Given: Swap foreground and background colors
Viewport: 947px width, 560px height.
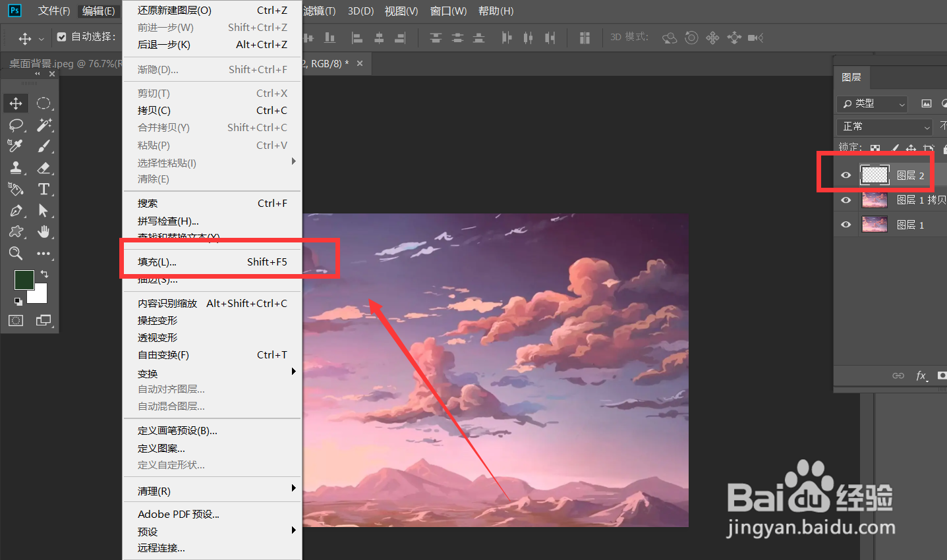Looking at the screenshot, I should [x=44, y=273].
